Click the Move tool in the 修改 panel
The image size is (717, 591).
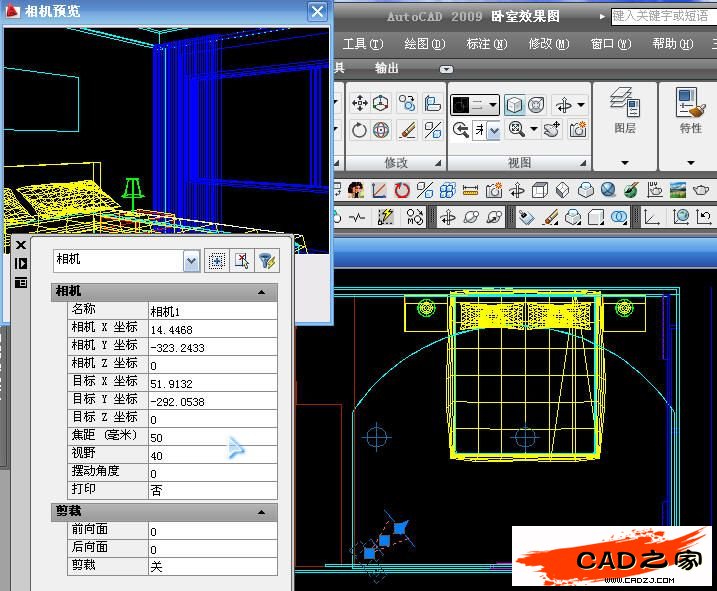(x=359, y=104)
